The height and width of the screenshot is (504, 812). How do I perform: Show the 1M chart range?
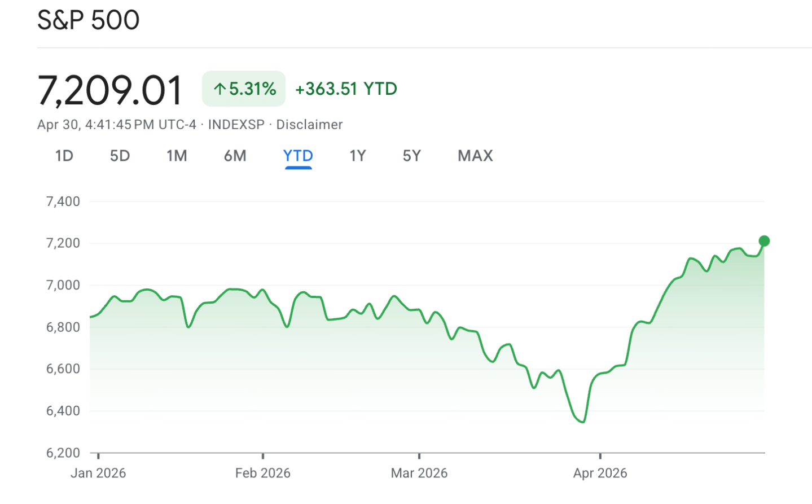pyautogui.click(x=177, y=156)
